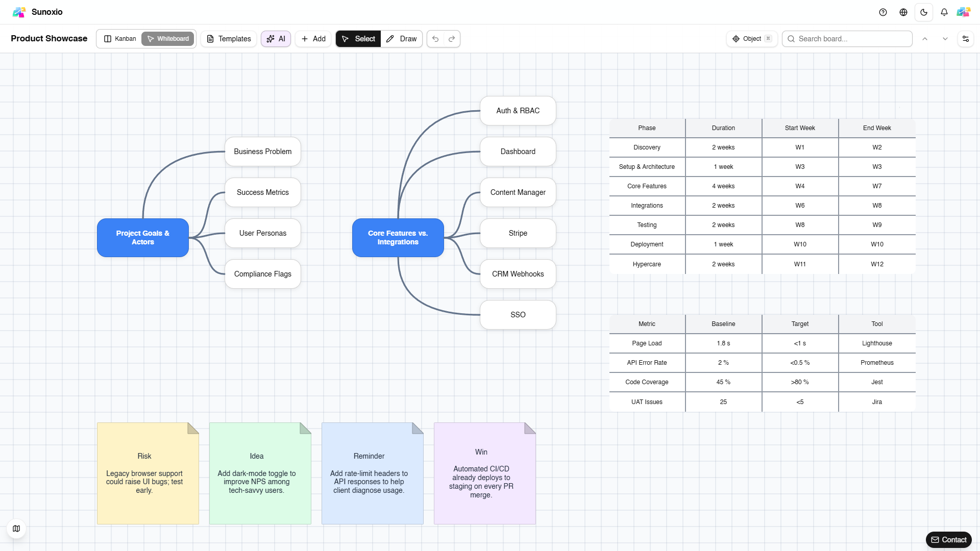Image resolution: width=980 pixels, height=551 pixels.
Task: Open the notifications bell
Action: [944, 12]
